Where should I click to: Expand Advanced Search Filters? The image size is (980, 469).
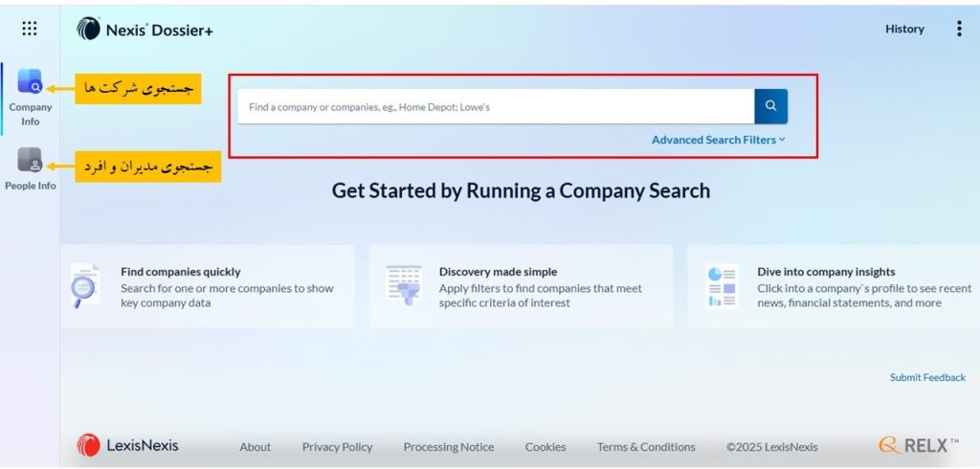point(718,140)
